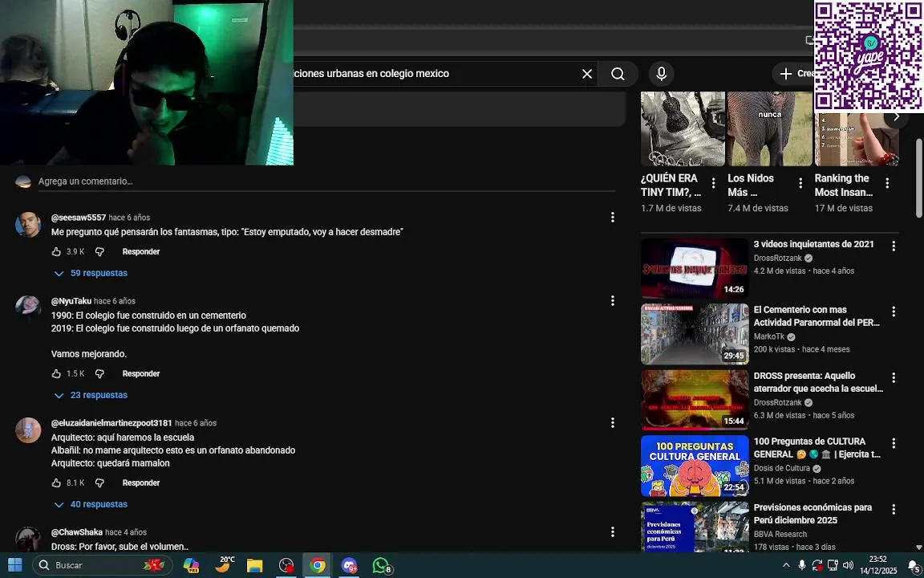The width and height of the screenshot is (924, 578).
Task: Open options menu for @seesaw5557 comment
Action: [x=612, y=218]
